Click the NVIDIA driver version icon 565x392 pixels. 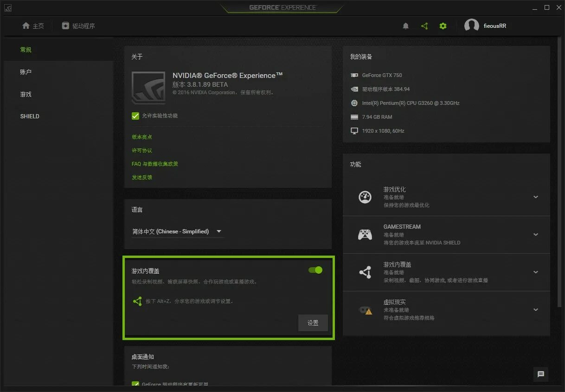354,89
